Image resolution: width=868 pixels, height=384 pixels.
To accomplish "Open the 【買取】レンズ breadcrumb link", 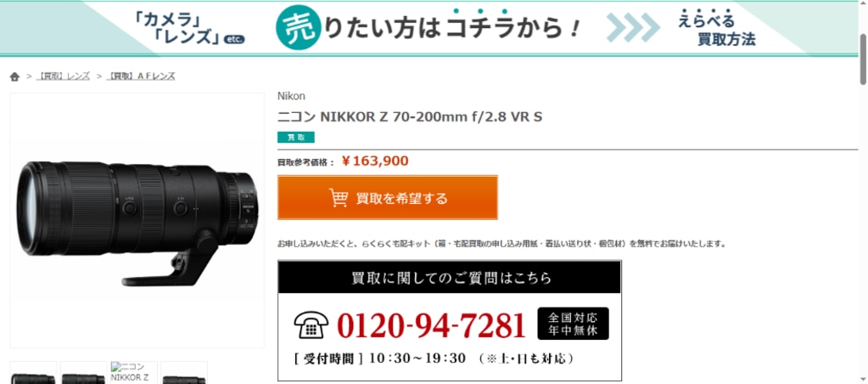I will (63, 76).
